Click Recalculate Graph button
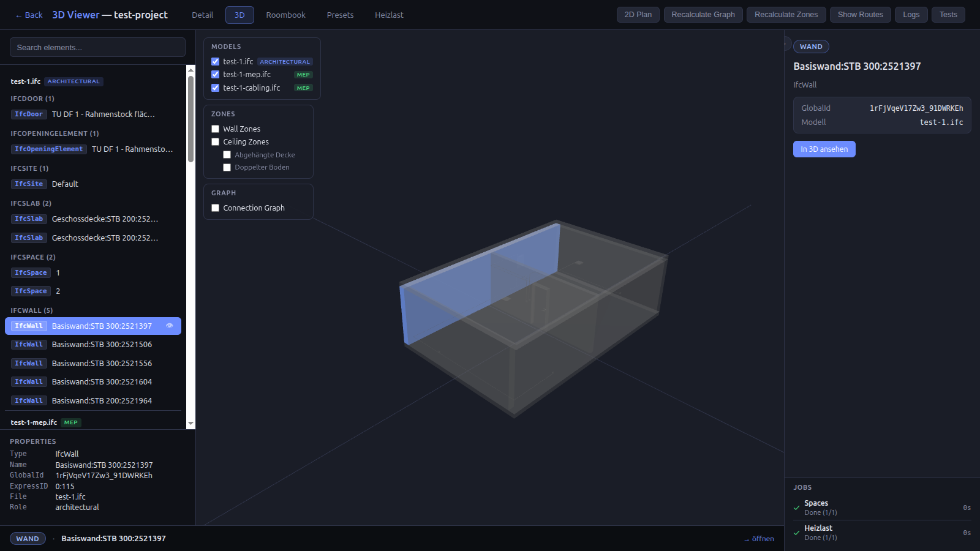Image resolution: width=980 pixels, height=551 pixels. (x=703, y=15)
